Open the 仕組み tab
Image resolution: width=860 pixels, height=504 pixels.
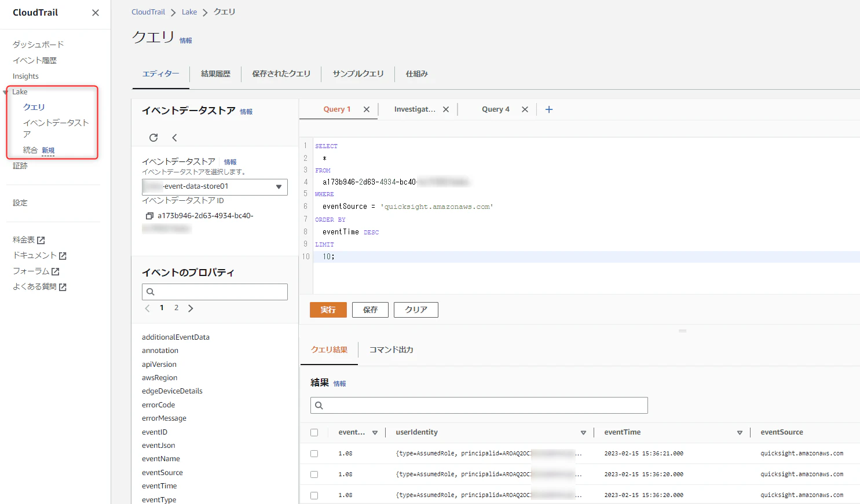coord(417,74)
